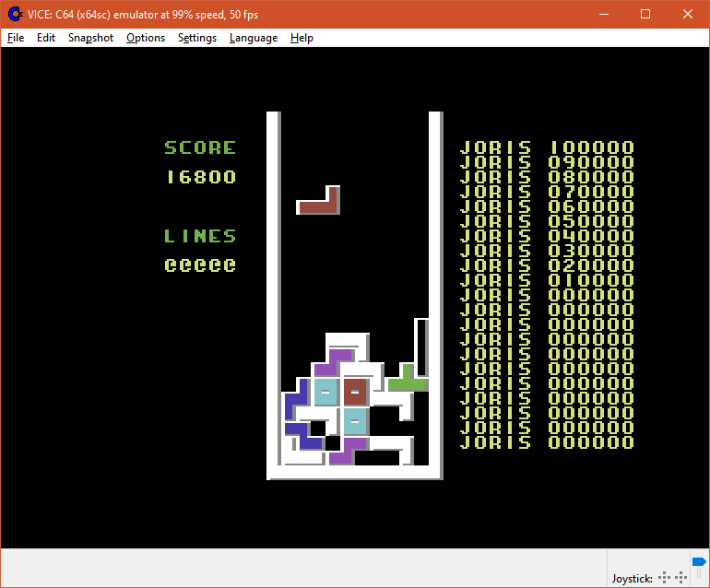Viewport: 710px width, 588px height.
Task: Click the high score entry JORIS 090000
Action: 547,162
